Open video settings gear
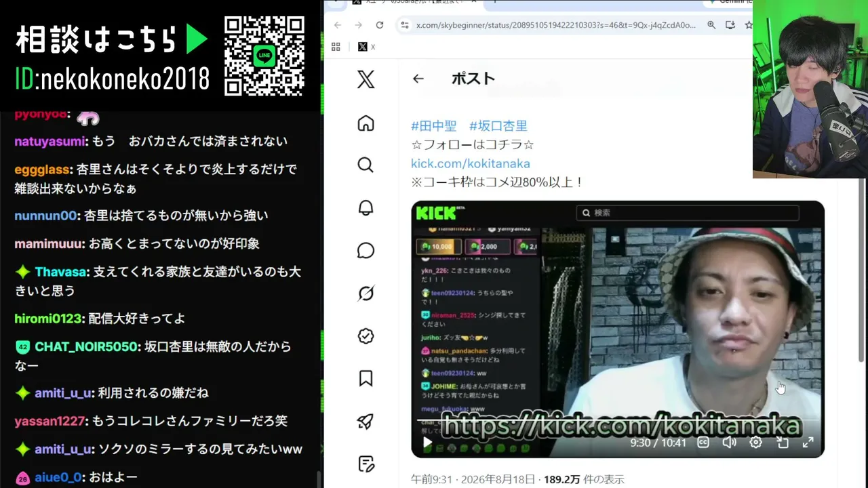This screenshot has width=868, height=488. 755,443
